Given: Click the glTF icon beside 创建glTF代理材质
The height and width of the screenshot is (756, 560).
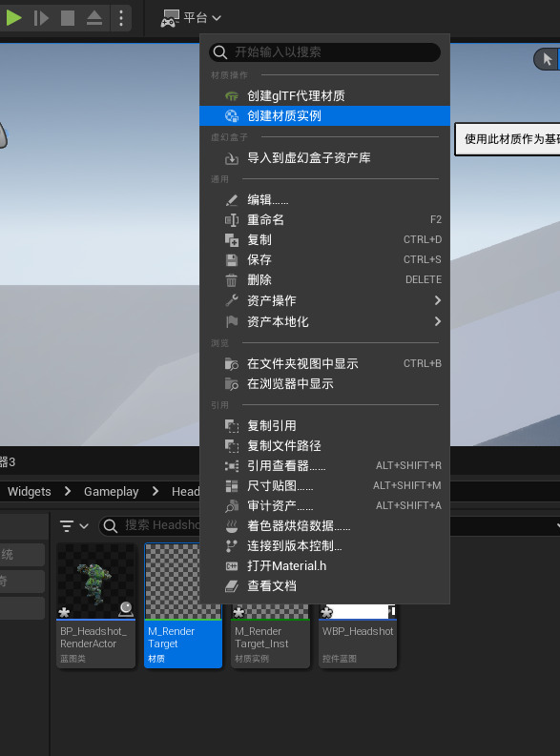Looking at the screenshot, I should 232,96.
